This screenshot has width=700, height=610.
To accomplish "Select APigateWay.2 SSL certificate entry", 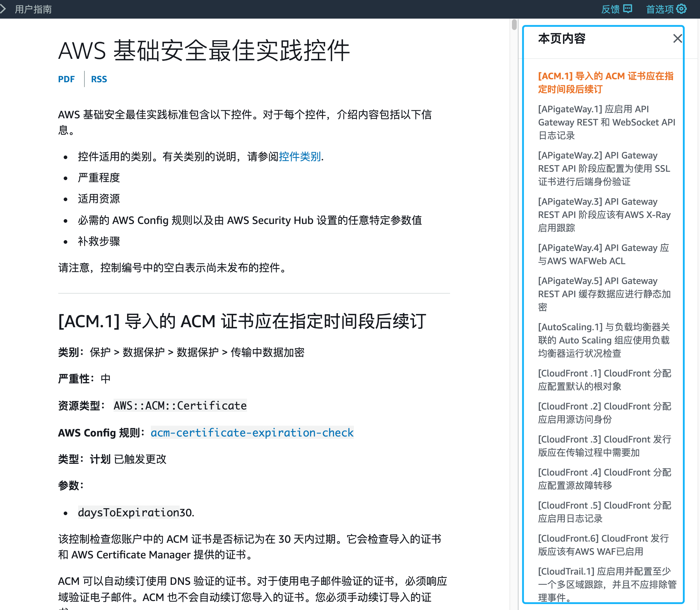I will click(x=604, y=168).
